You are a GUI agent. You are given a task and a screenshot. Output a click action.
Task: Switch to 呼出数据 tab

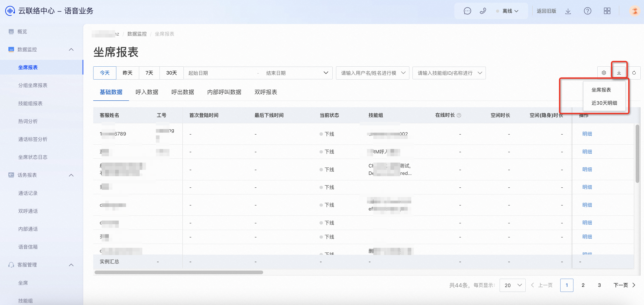(183, 92)
